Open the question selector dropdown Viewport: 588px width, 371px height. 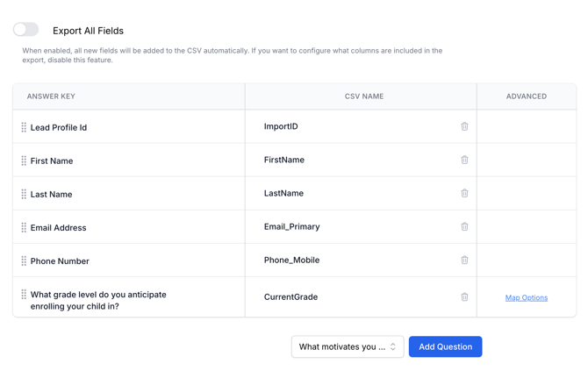pos(348,346)
